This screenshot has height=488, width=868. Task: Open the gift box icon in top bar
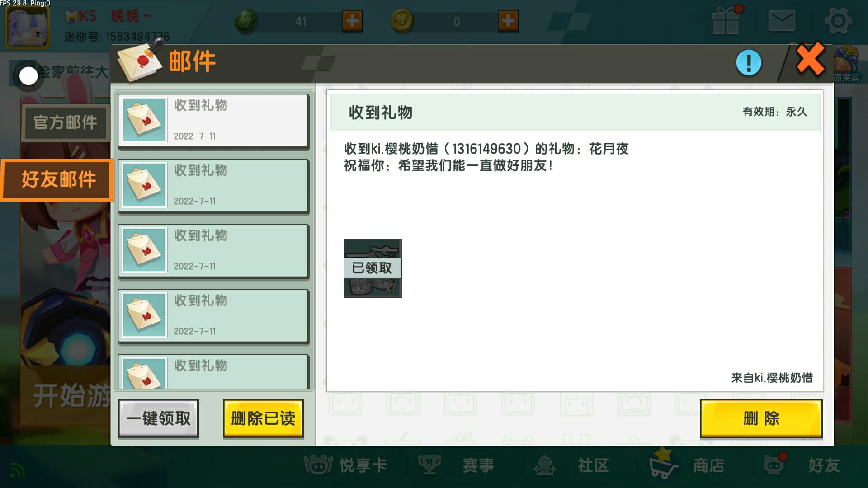coord(726,20)
